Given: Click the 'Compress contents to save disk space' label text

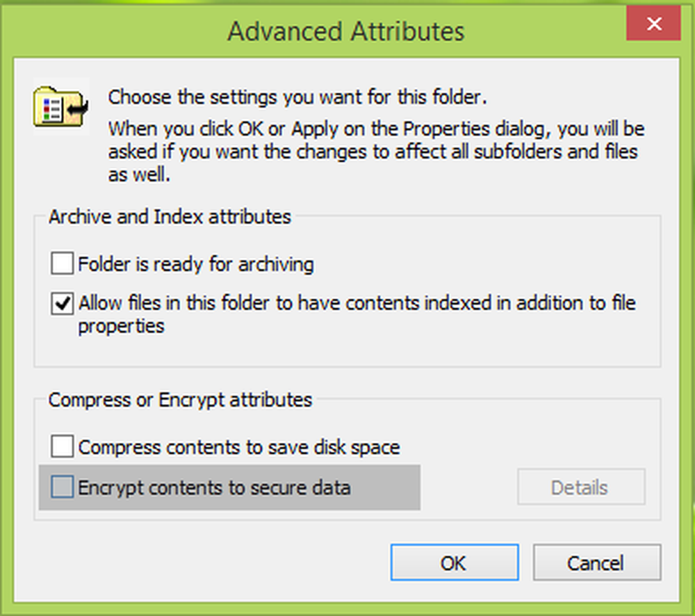Looking at the screenshot, I should 238,447.
